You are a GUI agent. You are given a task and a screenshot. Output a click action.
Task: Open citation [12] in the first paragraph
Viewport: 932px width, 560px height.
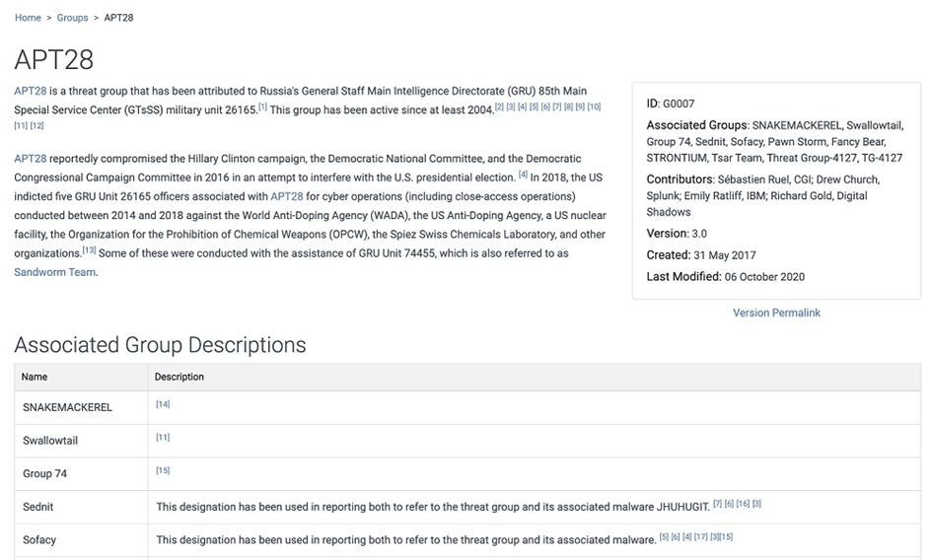pyautogui.click(x=36, y=125)
